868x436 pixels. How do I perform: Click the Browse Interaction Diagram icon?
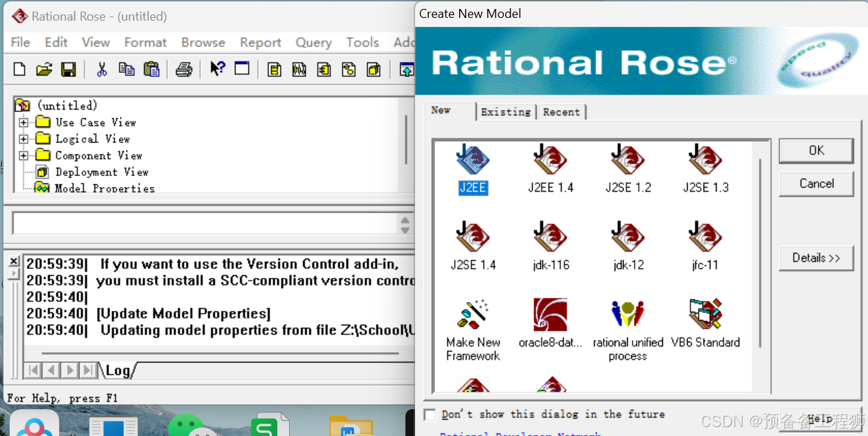[x=299, y=69]
